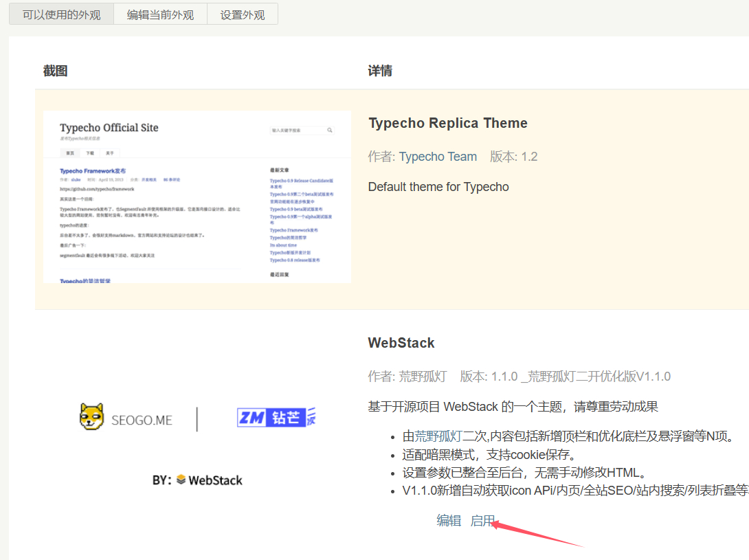Click the ZM 钻芒 logo

(276, 418)
